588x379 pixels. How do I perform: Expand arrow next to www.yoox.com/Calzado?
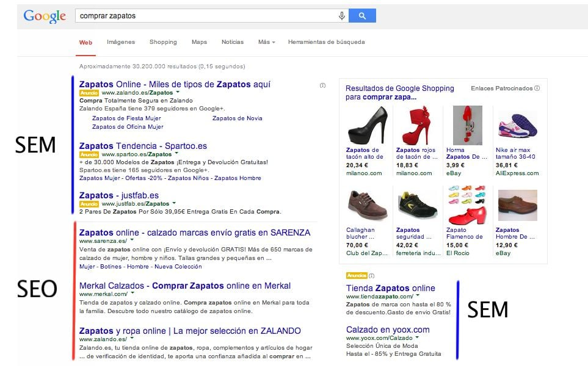tap(417, 337)
